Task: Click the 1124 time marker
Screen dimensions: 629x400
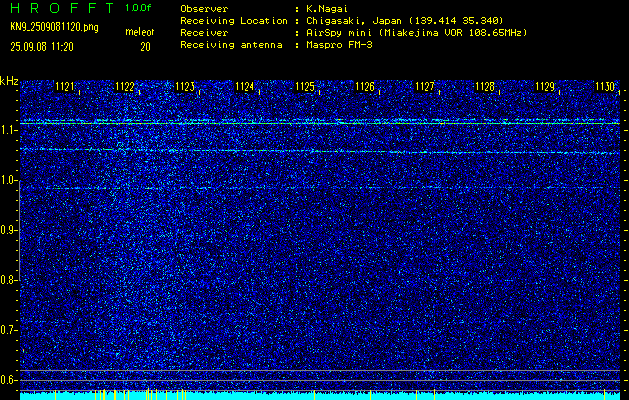Action: coord(245,87)
